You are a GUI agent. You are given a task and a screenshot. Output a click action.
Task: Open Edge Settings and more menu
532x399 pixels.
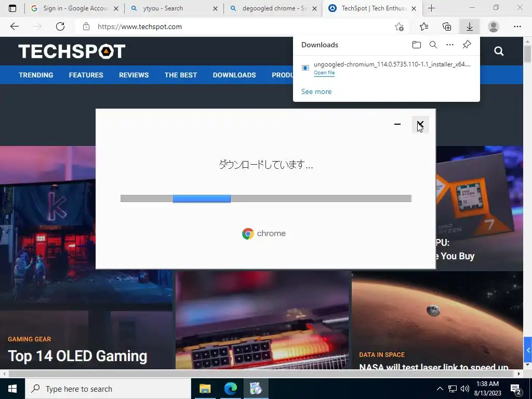(x=517, y=26)
